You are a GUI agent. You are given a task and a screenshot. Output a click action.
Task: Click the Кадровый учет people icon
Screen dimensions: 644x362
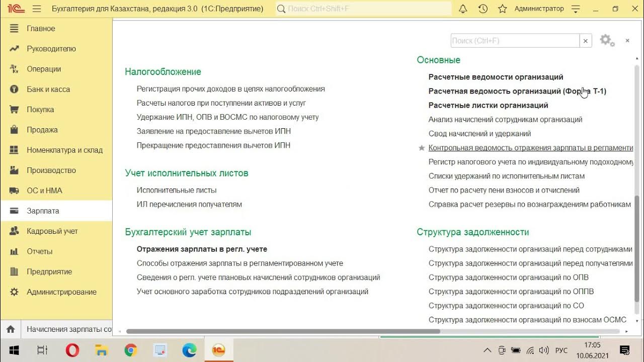[14, 231]
